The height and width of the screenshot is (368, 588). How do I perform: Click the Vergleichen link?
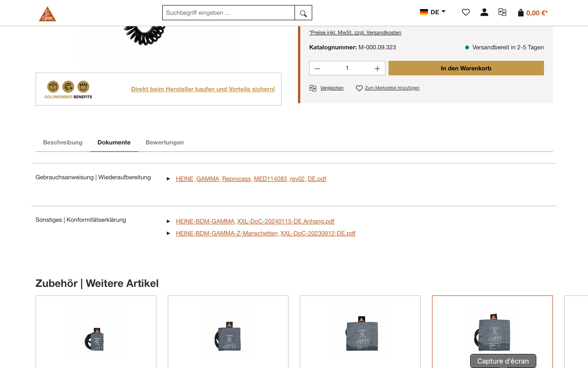point(332,88)
